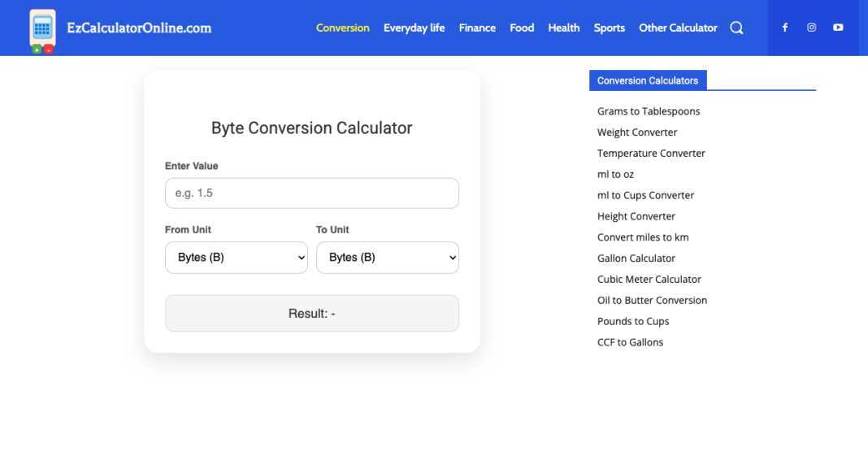868x469 pixels.
Task: Select the ml to Cups Converter
Action: click(x=645, y=195)
